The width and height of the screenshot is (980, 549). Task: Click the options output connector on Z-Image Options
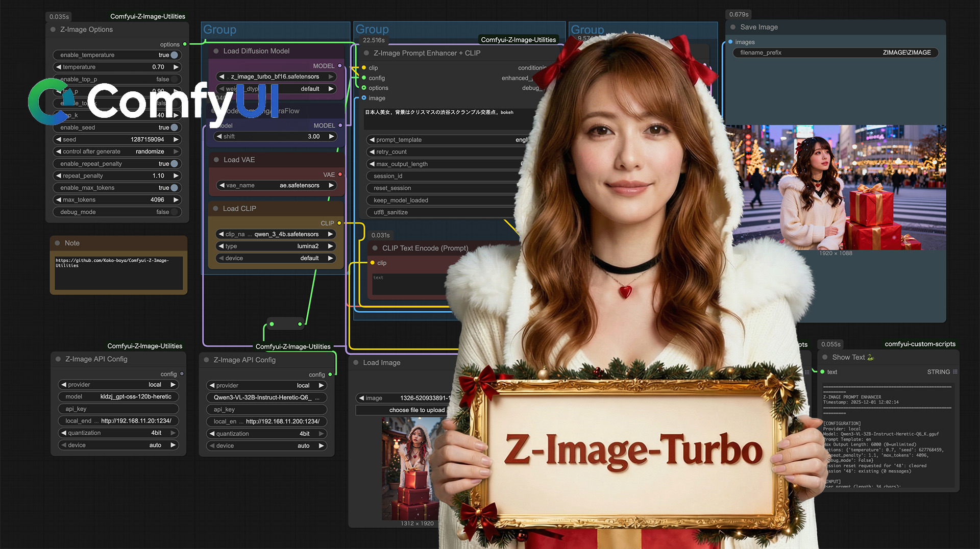click(x=185, y=44)
